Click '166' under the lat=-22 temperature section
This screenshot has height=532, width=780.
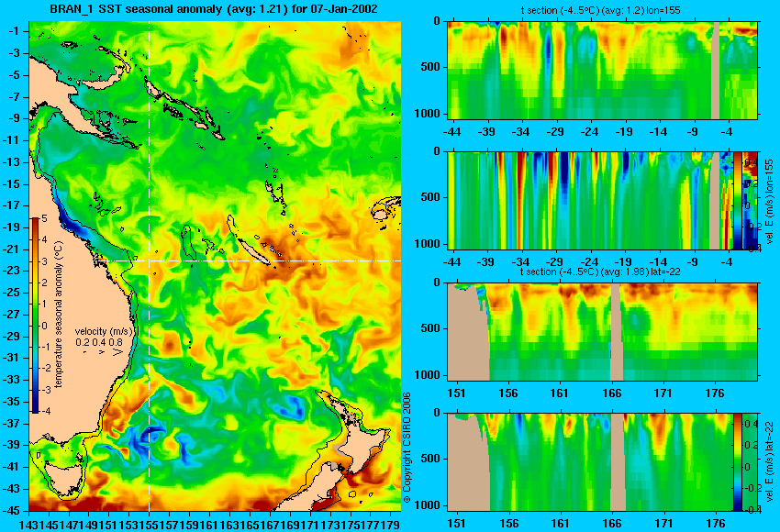tap(611, 393)
